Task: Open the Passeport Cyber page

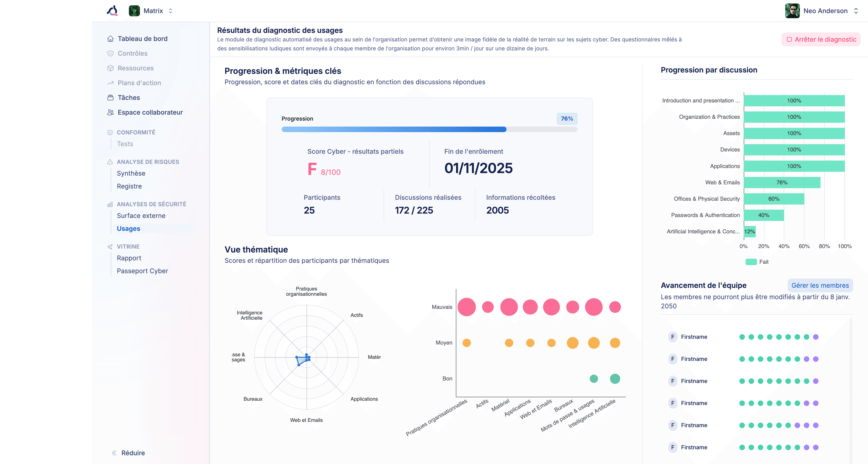Action: coord(142,271)
